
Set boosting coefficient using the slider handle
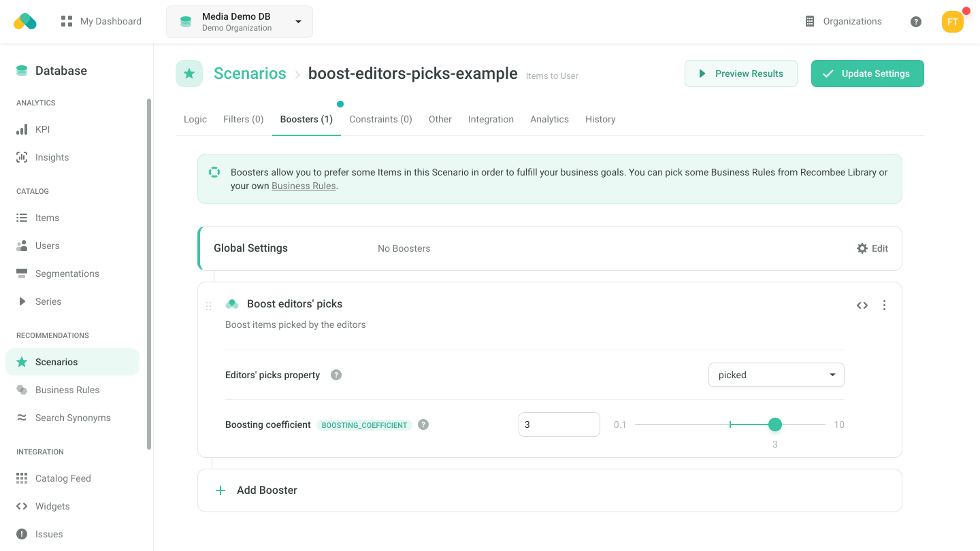coord(775,424)
